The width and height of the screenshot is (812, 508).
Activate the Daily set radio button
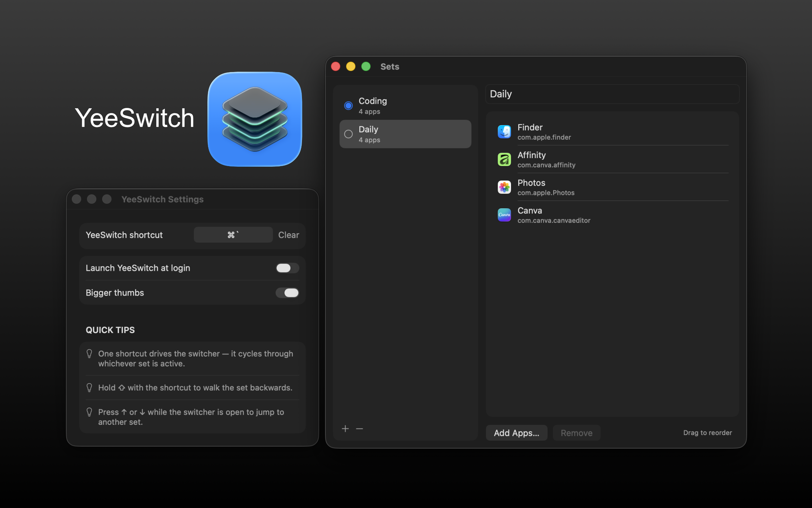[x=348, y=134]
